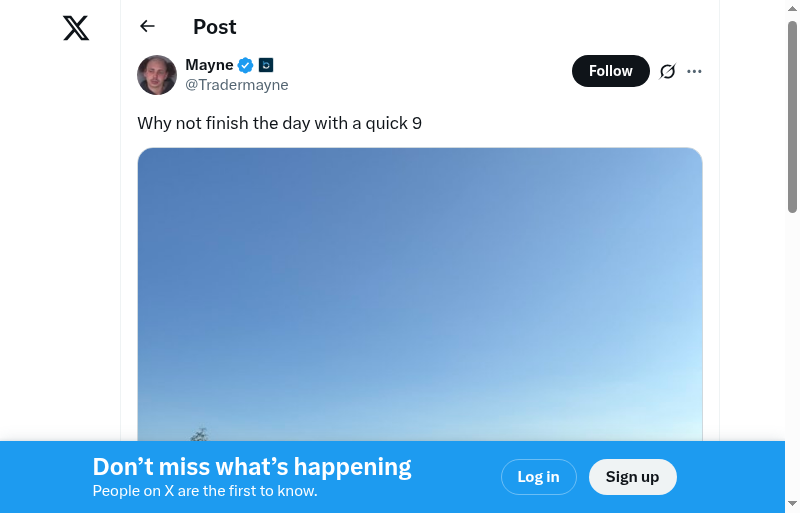The image size is (800, 513).
Task: Click the "Don't miss what's happening" banner text
Action: pyautogui.click(x=252, y=467)
